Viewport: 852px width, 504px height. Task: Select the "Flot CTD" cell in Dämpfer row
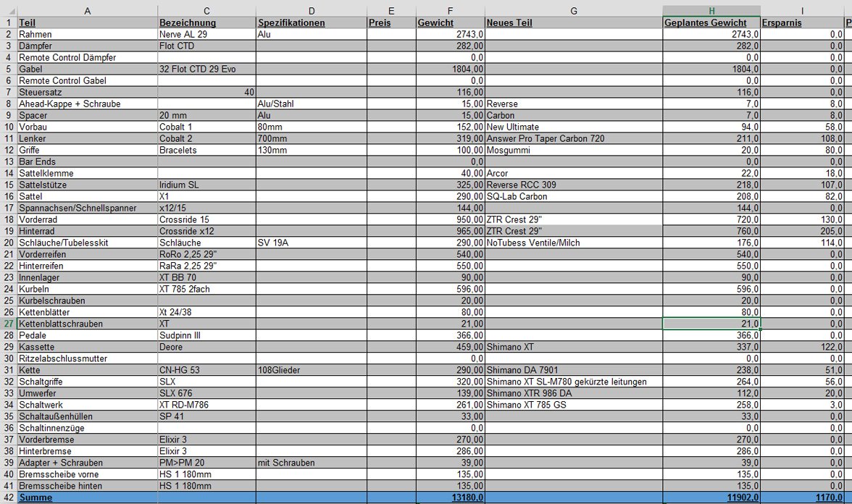[x=206, y=46]
